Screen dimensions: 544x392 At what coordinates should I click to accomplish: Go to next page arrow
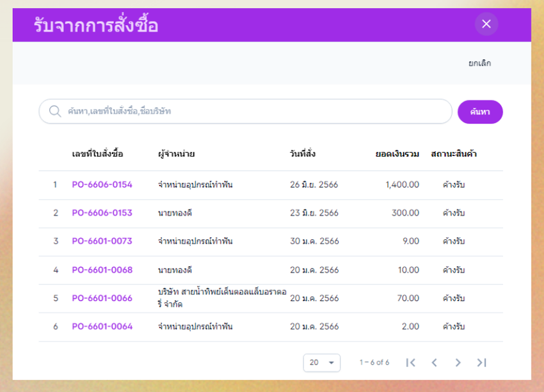(x=458, y=363)
